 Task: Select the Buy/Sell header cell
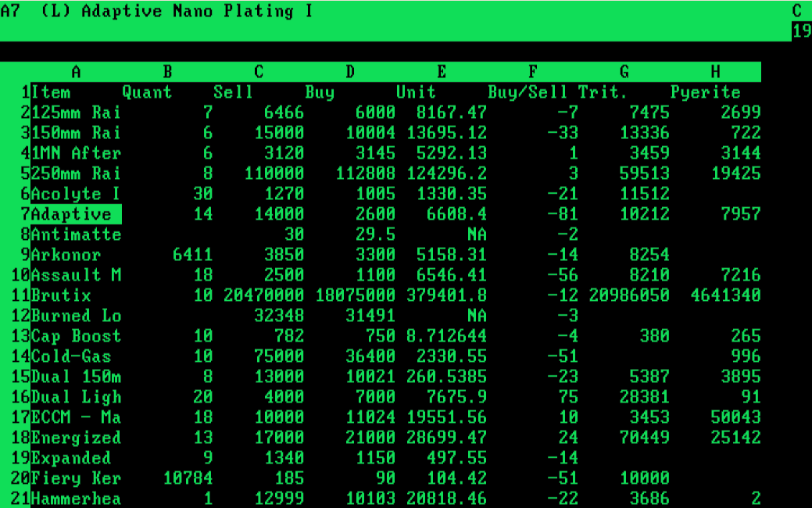coord(530,92)
